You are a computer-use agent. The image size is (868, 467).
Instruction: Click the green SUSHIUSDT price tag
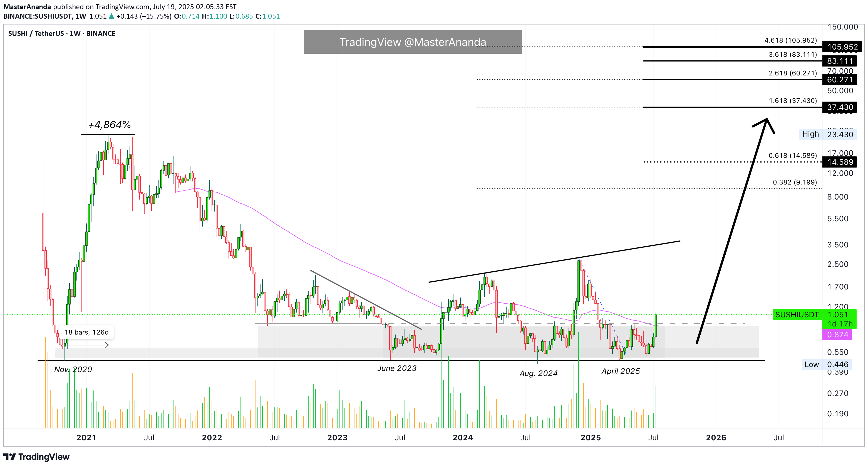pos(797,314)
